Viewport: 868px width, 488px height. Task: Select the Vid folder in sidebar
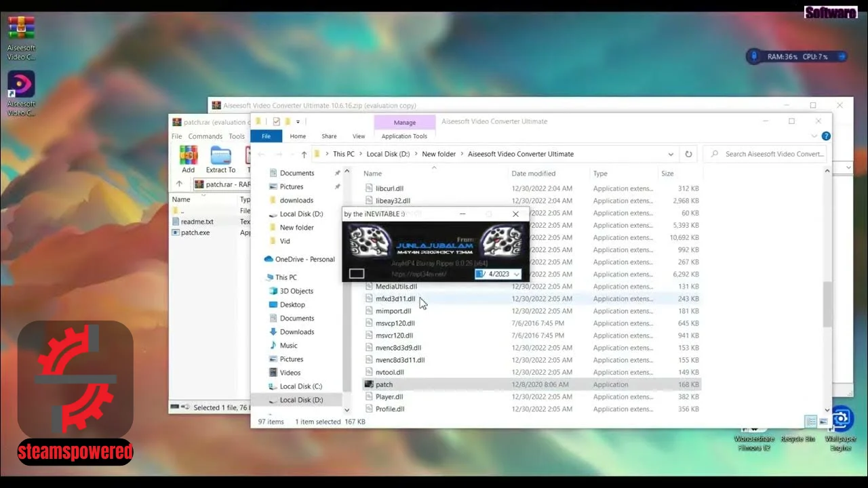pos(285,241)
